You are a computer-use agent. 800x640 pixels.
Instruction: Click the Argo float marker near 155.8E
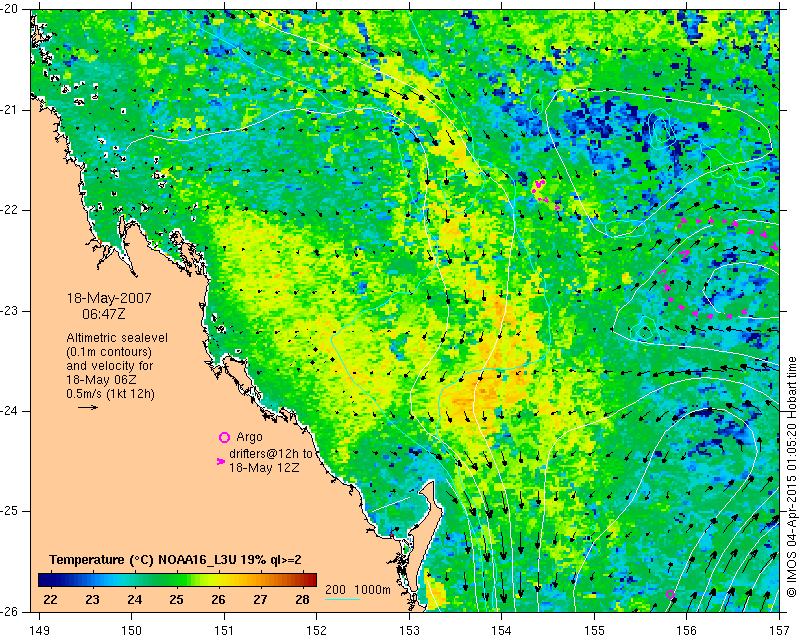pos(670,595)
